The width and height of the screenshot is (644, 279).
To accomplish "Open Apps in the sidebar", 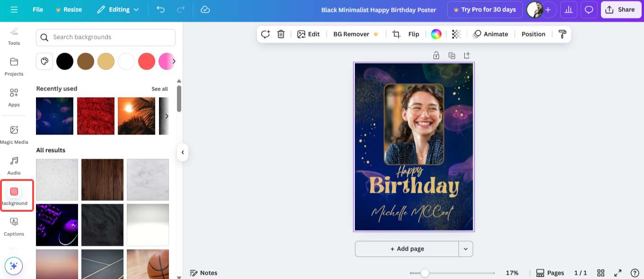I will (x=14, y=98).
